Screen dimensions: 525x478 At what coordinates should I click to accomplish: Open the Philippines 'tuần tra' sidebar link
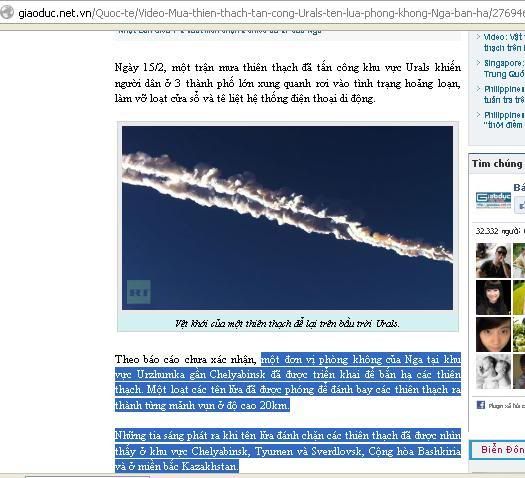(504, 94)
